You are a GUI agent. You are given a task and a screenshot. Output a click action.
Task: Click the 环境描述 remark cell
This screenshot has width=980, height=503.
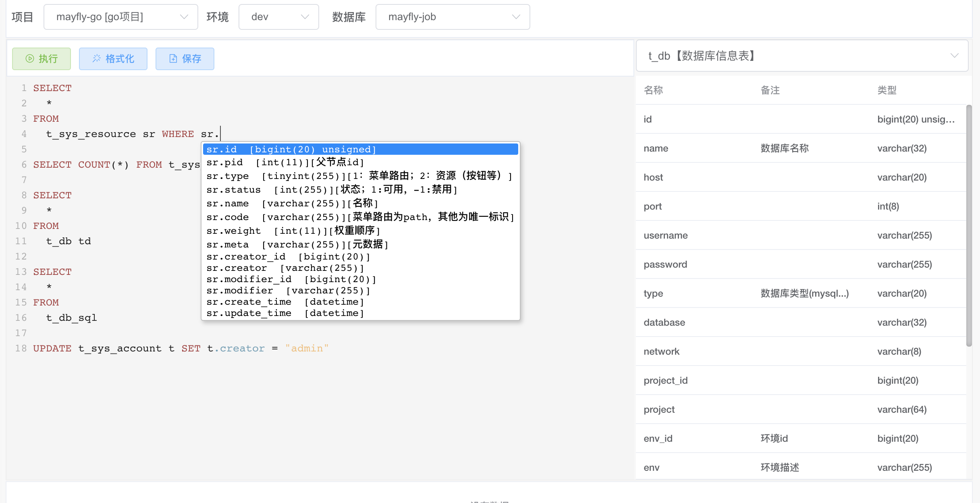(x=780, y=468)
